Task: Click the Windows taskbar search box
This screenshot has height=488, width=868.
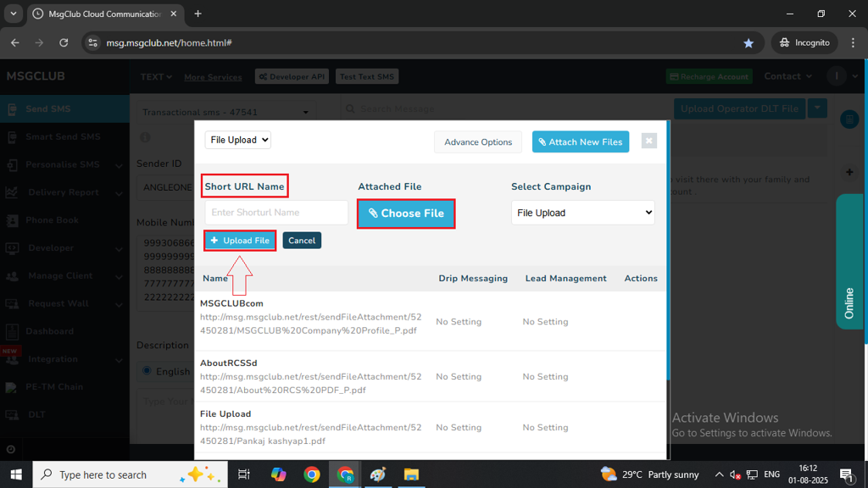Action: tap(130, 474)
